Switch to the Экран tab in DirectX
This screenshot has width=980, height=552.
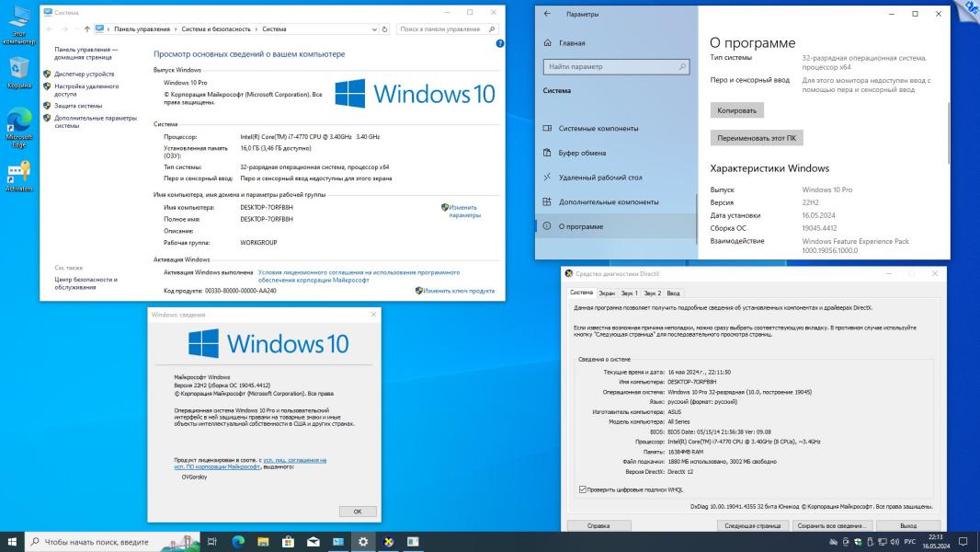(606, 293)
